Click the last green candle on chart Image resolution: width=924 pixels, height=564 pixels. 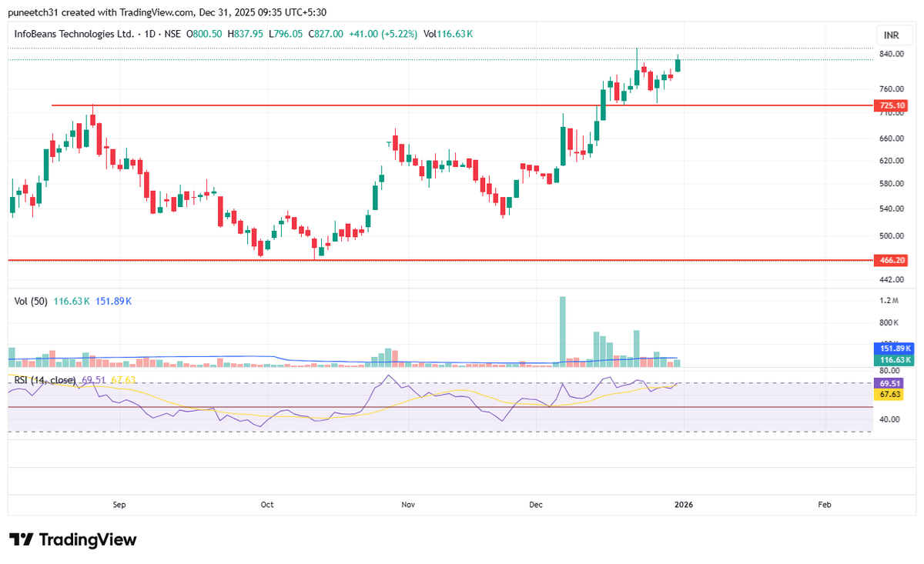point(678,63)
